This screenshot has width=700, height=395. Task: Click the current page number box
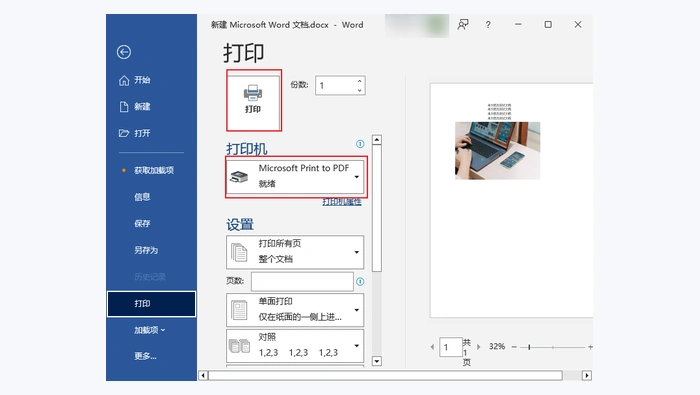pyautogui.click(x=450, y=347)
